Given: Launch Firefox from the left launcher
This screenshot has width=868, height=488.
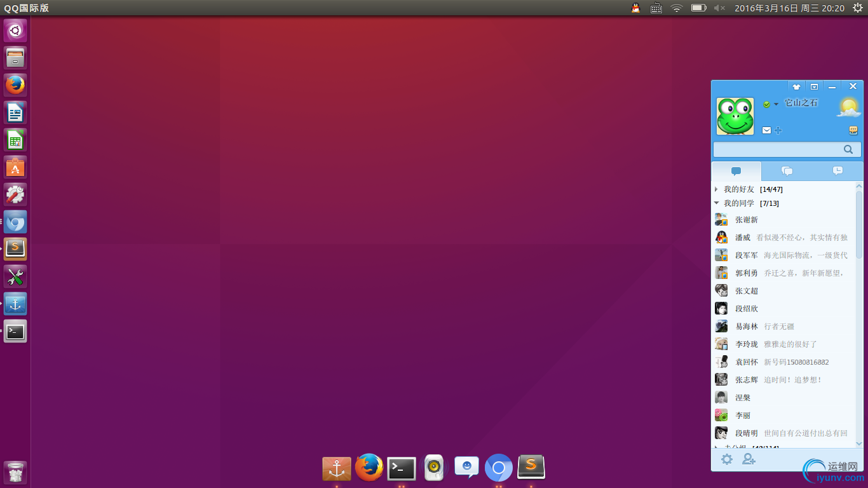Looking at the screenshot, I should point(15,85).
